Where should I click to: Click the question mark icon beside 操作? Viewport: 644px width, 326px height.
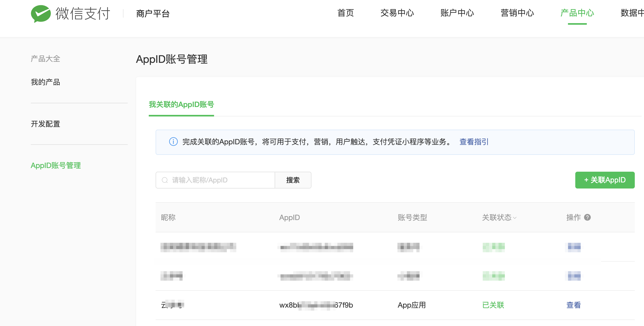587,217
